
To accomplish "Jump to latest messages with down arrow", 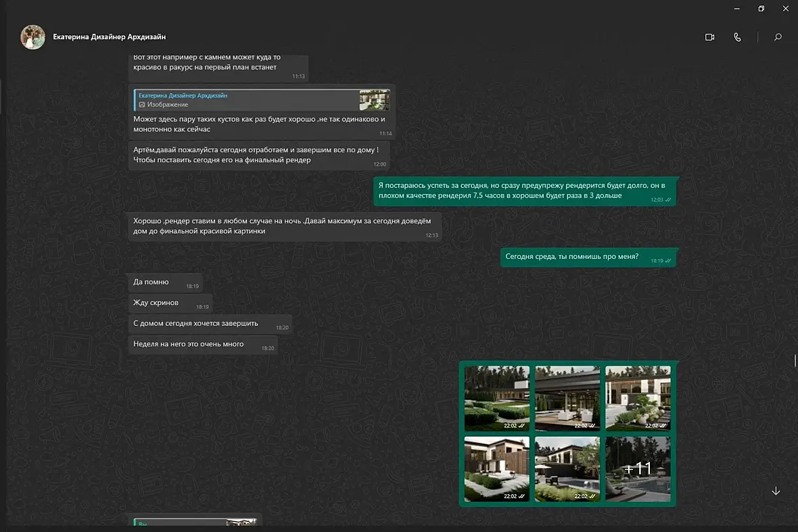I will point(776,491).
